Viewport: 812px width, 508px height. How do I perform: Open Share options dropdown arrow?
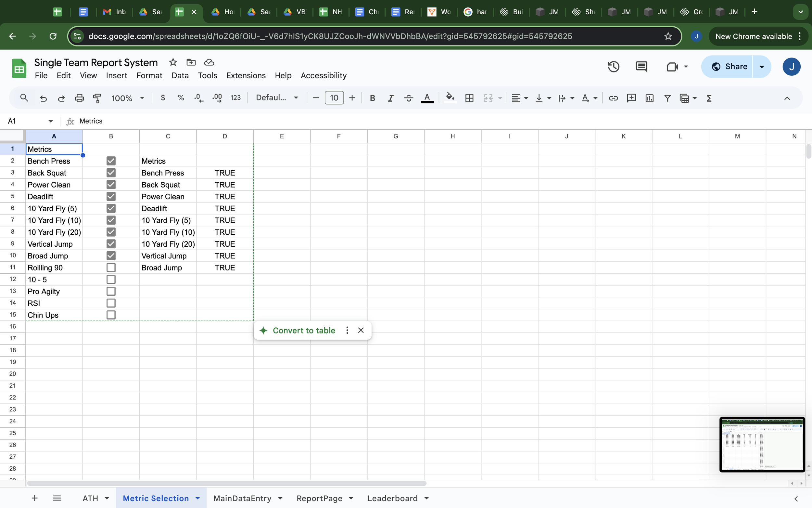tap(762, 67)
